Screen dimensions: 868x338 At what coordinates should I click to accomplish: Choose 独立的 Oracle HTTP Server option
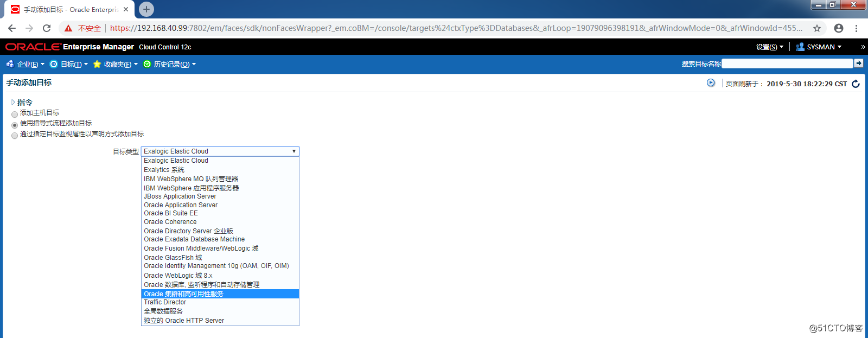(220, 321)
